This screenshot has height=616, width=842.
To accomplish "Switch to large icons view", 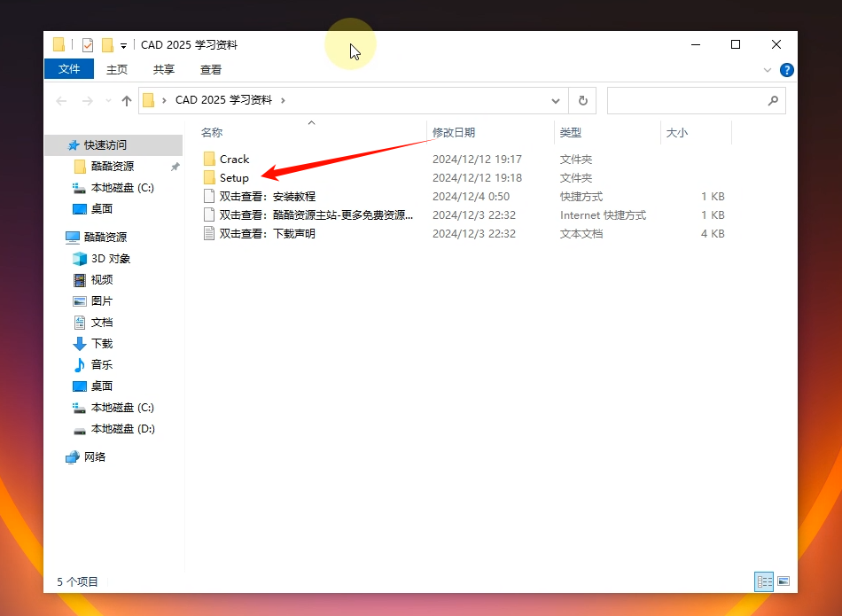I will (x=783, y=581).
